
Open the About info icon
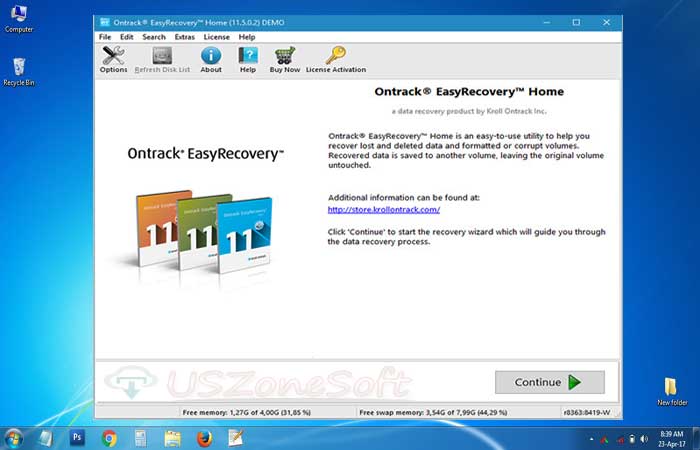click(x=211, y=59)
